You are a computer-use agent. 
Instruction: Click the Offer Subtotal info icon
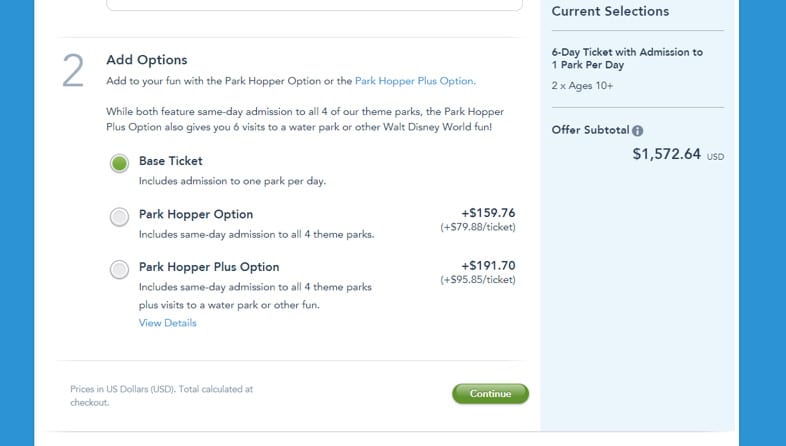[637, 131]
